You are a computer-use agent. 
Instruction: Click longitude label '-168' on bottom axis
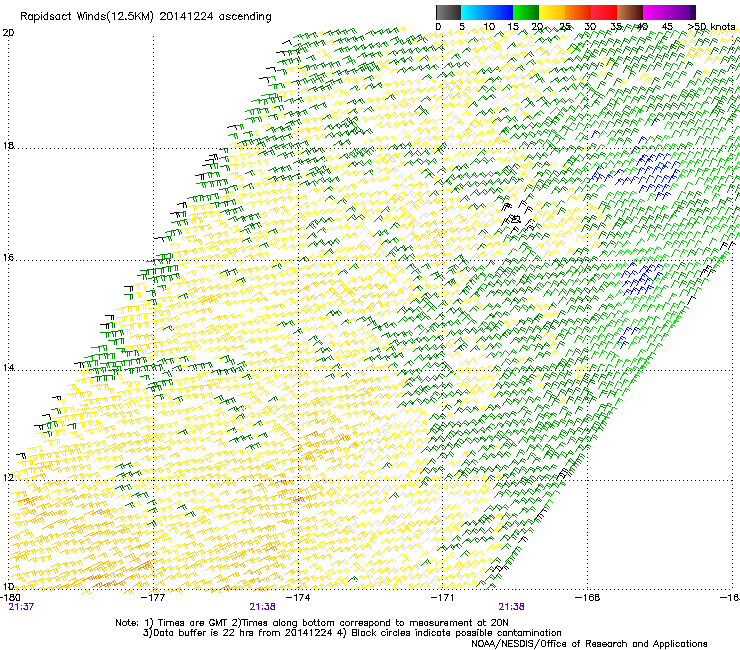pyautogui.click(x=588, y=598)
